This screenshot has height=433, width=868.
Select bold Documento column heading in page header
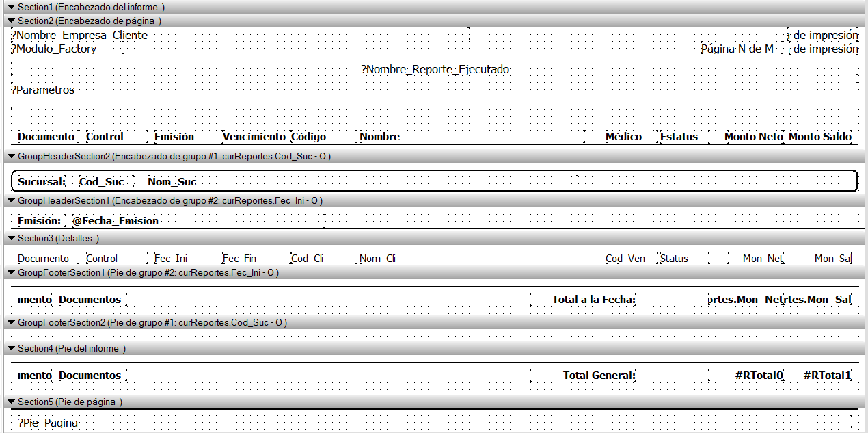[49, 137]
